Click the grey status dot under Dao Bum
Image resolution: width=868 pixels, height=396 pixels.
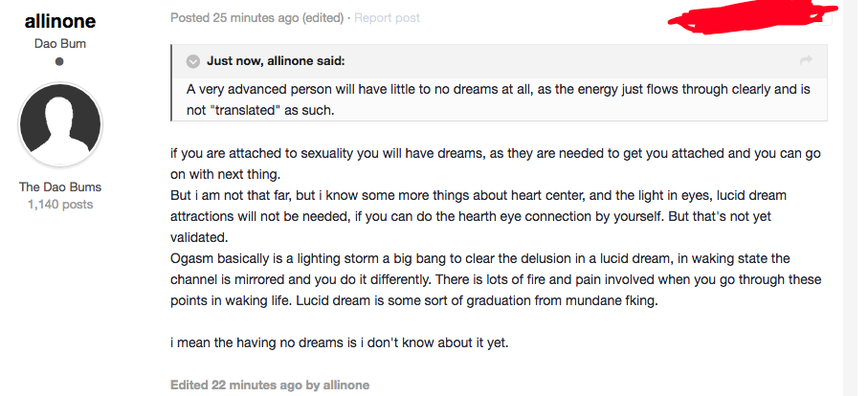tap(59, 61)
